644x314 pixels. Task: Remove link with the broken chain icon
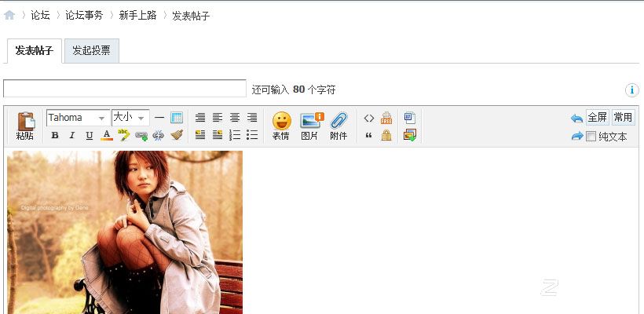(158, 136)
